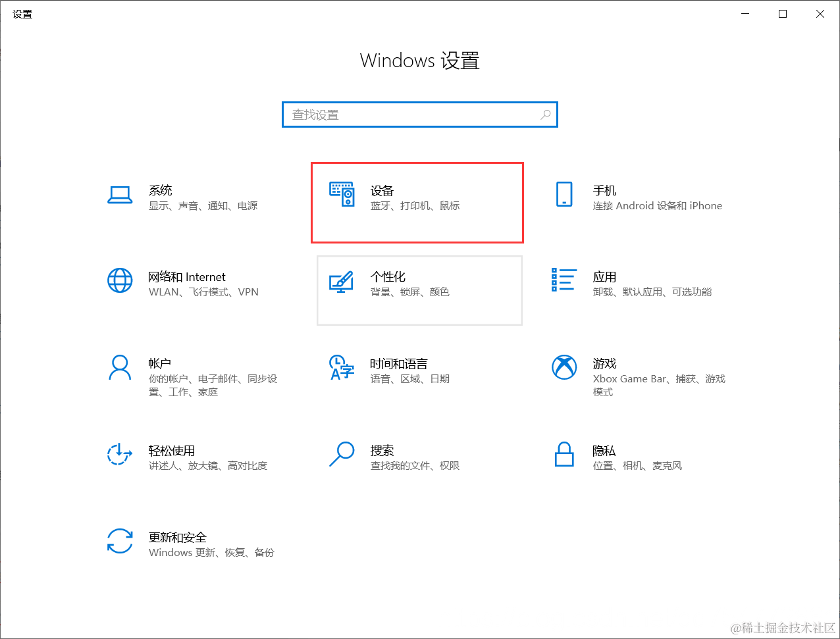Click the text 背景、锁屏、颜色
Image resolution: width=840 pixels, height=639 pixels.
pos(410,292)
